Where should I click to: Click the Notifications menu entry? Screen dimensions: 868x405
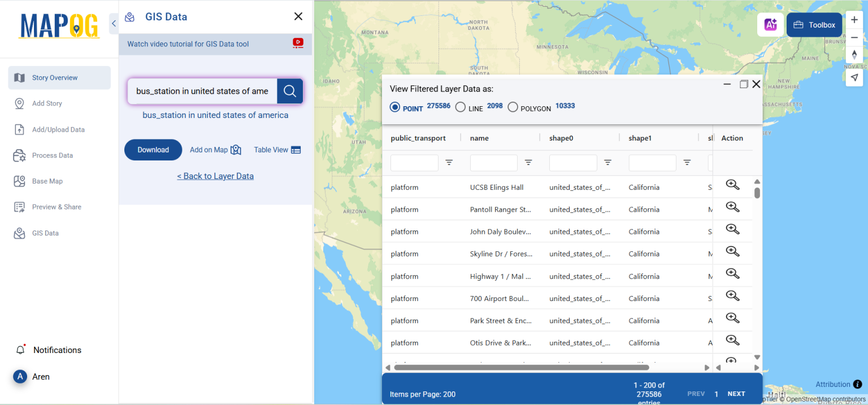58,350
